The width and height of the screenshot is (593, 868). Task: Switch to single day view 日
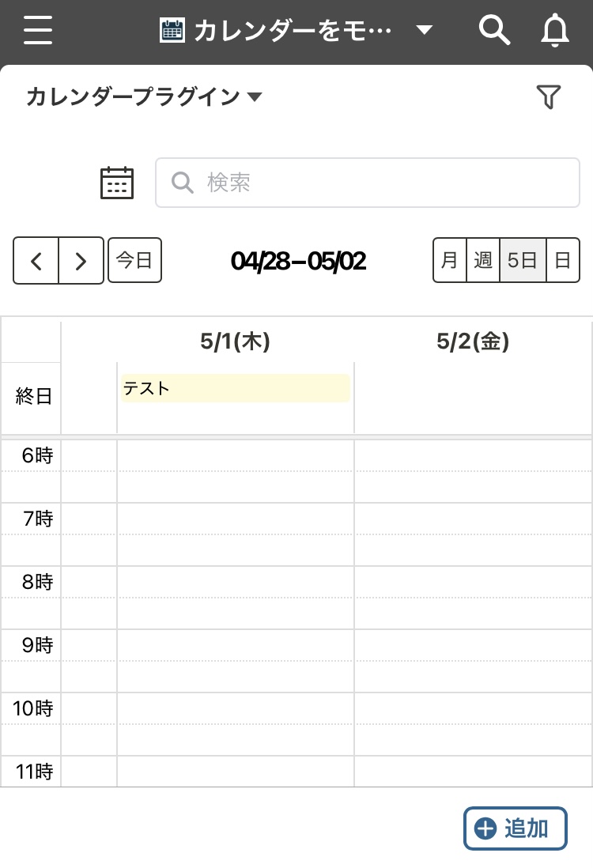pyautogui.click(x=562, y=260)
